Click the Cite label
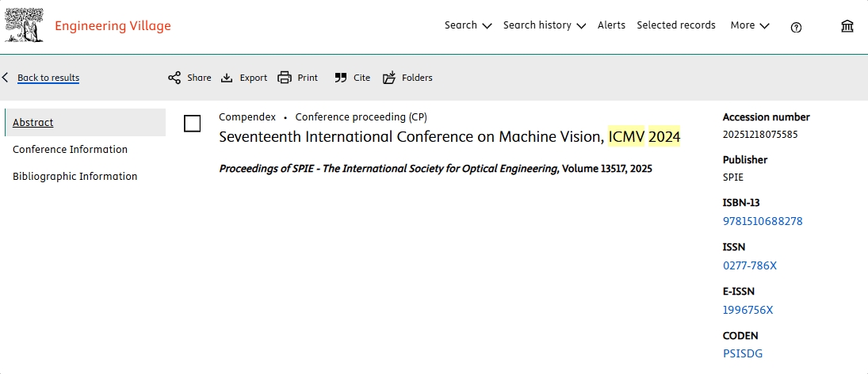This screenshot has height=374, width=868. pos(362,78)
